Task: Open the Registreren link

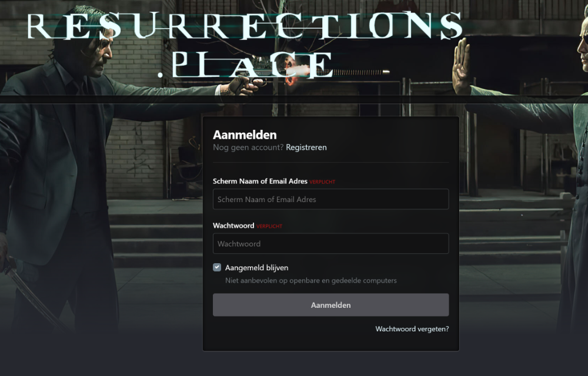Action: (x=306, y=147)
